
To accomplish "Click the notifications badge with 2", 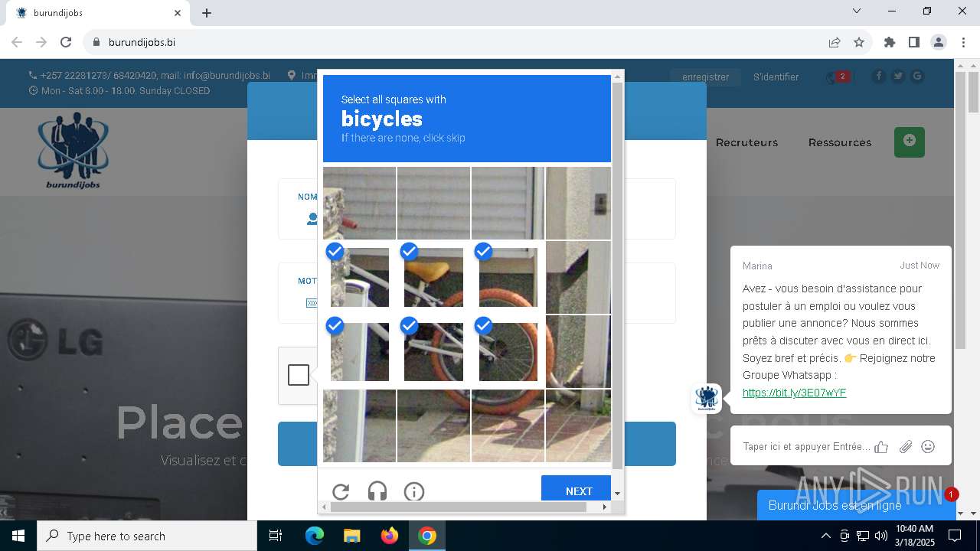I will (x=842, y=77).
